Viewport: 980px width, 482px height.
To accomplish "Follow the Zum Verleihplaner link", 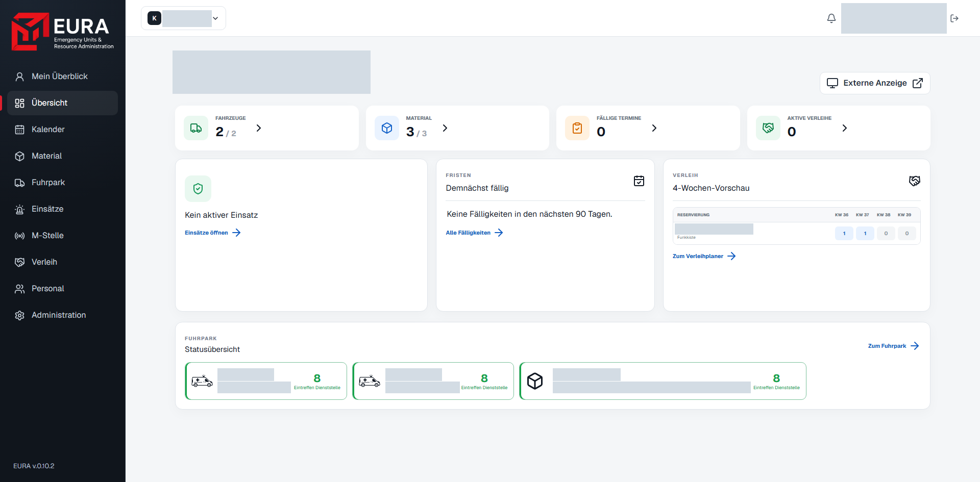I will (x=704, y=256).
